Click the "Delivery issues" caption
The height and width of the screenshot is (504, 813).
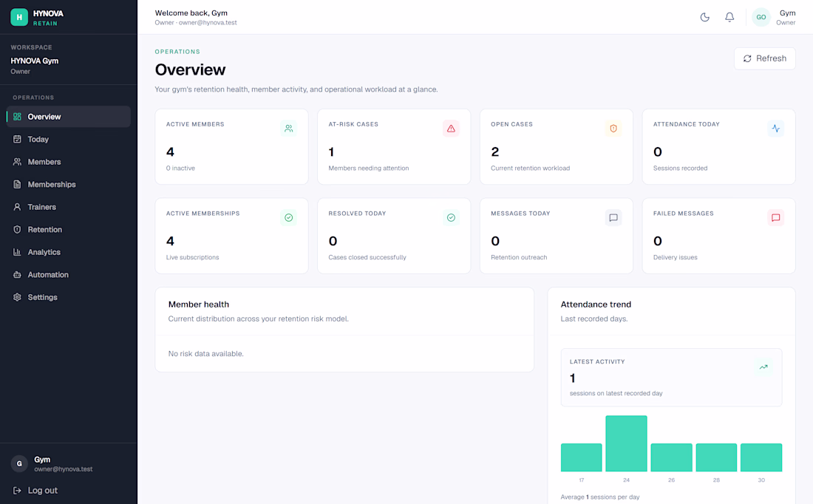pyautogui.click(x=675, y=257)
